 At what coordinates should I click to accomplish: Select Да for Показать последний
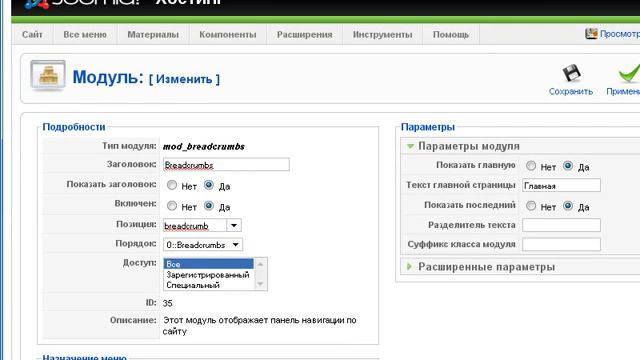coord(568,206)
